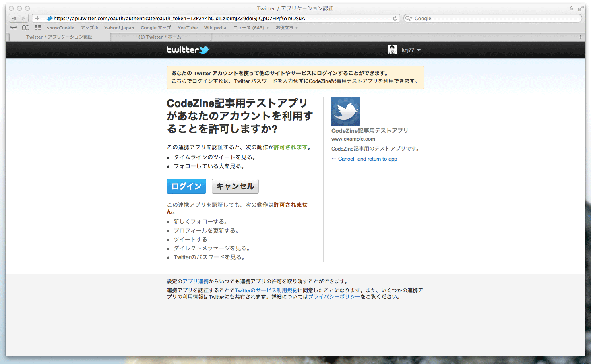
Task: Click the ツイートする list item
Action: (190, 240)
